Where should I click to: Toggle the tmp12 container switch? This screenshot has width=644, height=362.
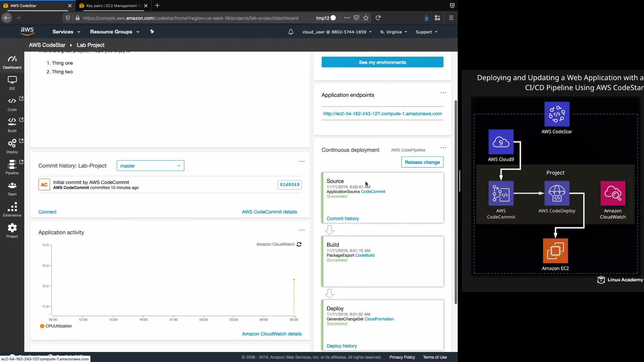click(x=333, y=18)
